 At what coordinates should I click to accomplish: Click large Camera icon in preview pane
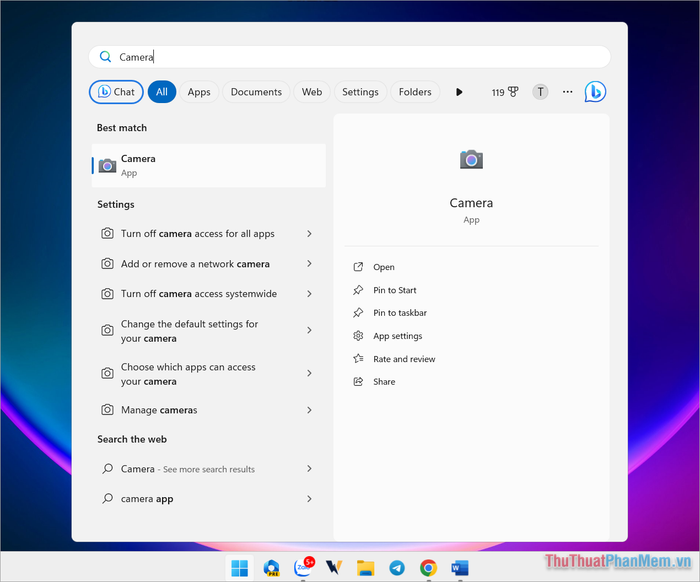471,159
